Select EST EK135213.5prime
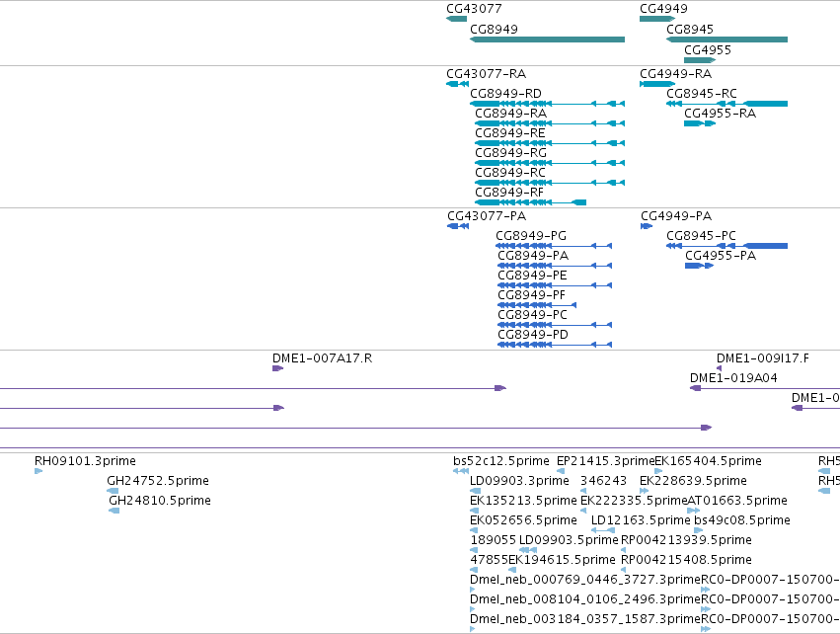840x634 pixels. (x=474, y=512)
